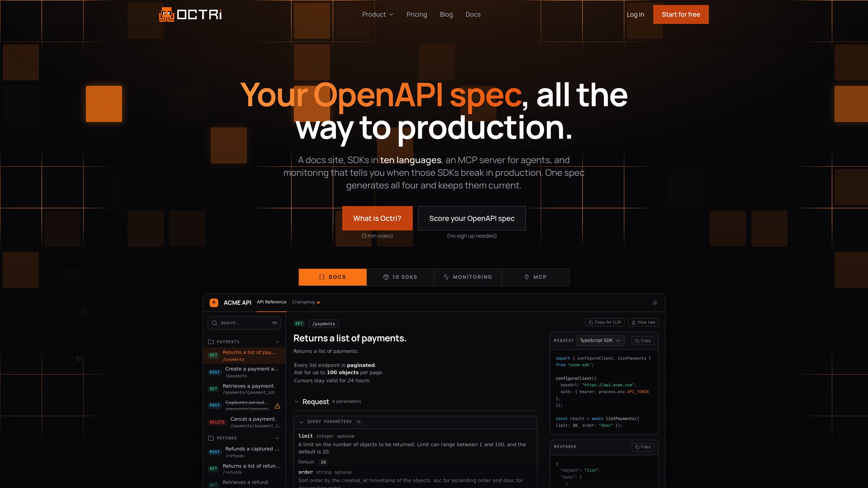Select POST Create a payment endpoint
The image size is (868, 488).
pos(244,372)
